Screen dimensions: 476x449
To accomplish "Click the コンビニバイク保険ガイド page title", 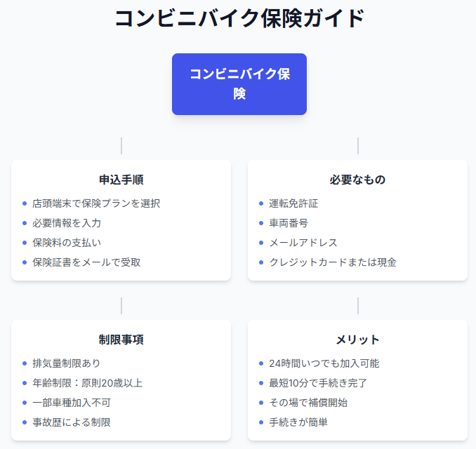I will click(x=239, y=19).
